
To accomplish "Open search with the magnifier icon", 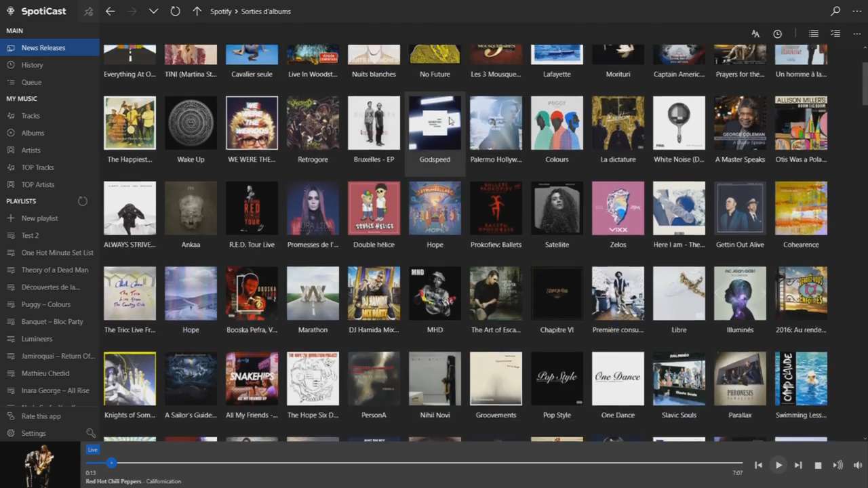I will (835, 12).
